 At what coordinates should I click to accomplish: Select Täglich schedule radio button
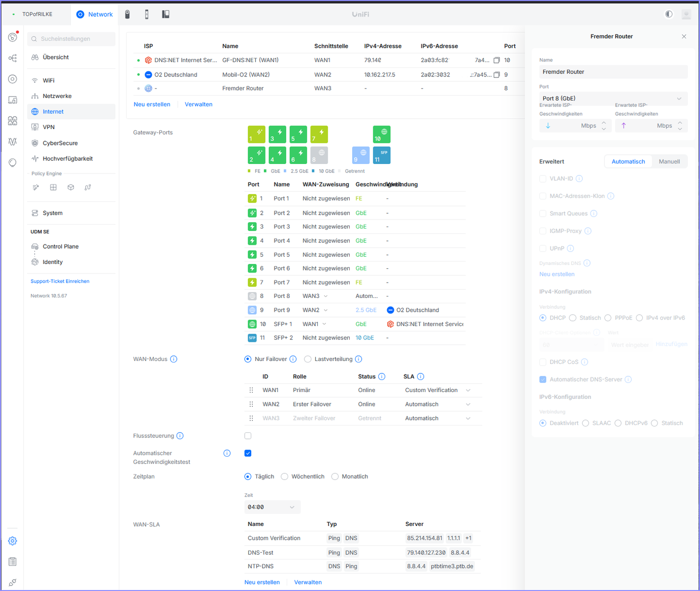pyautogui.click(x=248, y=477)
